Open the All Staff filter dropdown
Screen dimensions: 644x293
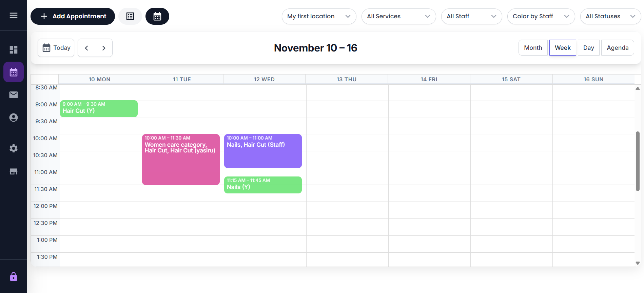[471, 16]
